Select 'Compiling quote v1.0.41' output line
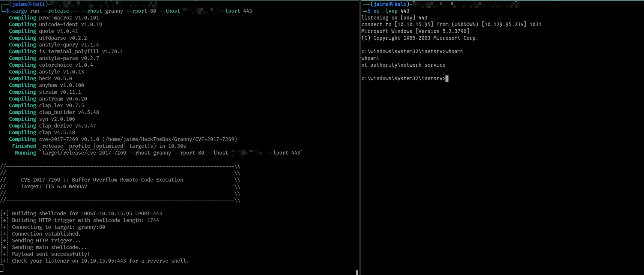This screenshot has width=644, height=275. 44,31
